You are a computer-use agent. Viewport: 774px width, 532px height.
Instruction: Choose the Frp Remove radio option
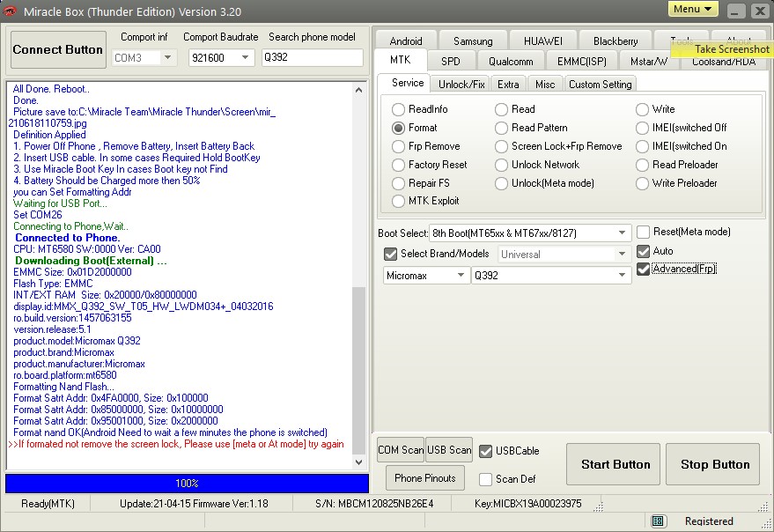398,147
